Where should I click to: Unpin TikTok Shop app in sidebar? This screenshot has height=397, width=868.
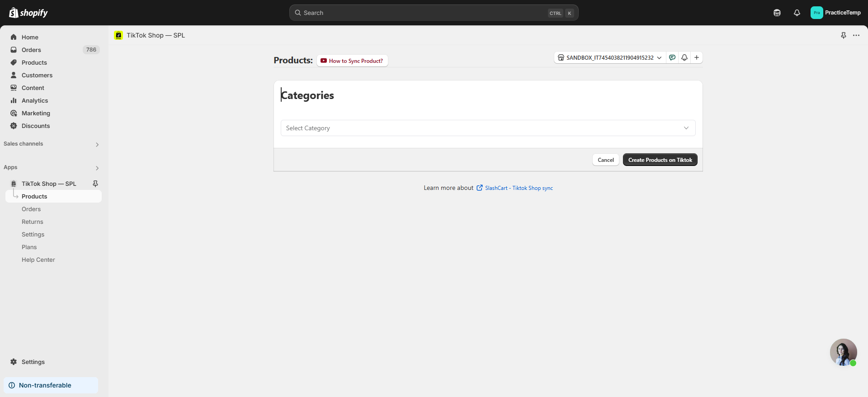click(x=95, y=184)
